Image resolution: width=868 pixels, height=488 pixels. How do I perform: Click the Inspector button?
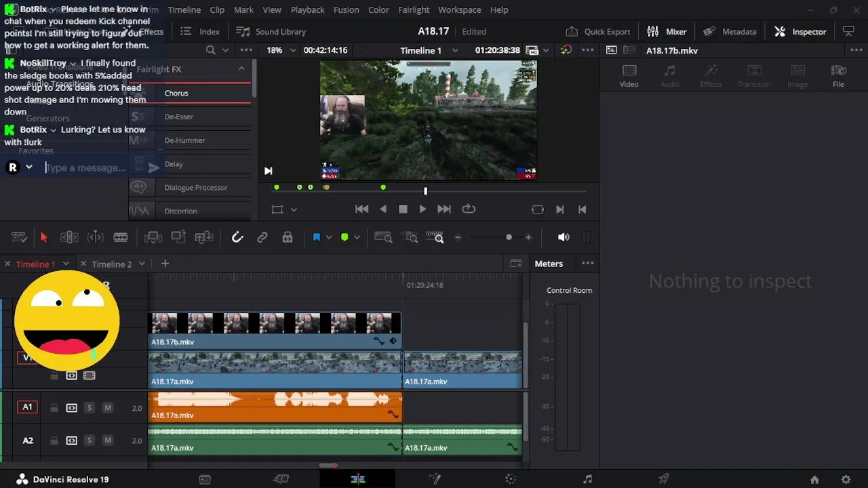point(800,32)
